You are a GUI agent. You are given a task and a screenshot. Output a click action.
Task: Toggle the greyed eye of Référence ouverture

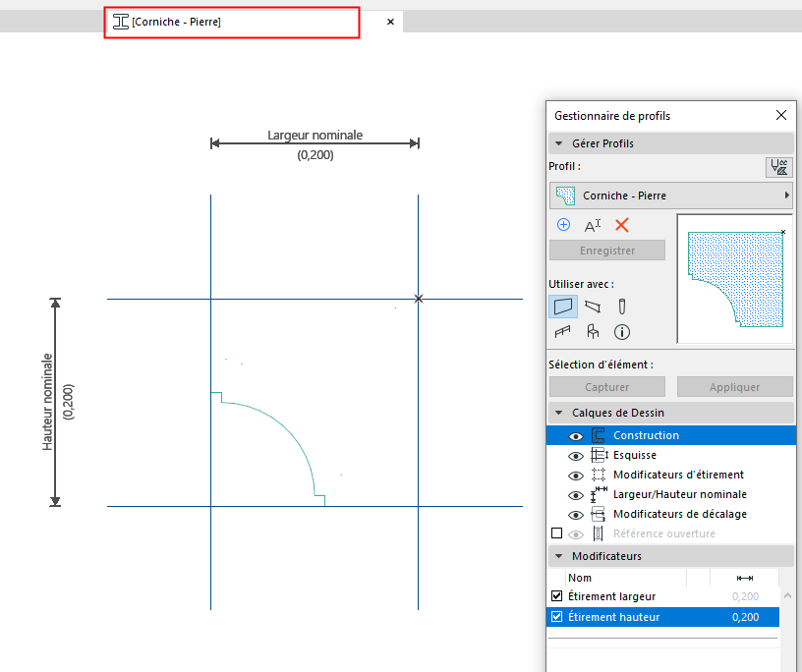coord(576,534)
